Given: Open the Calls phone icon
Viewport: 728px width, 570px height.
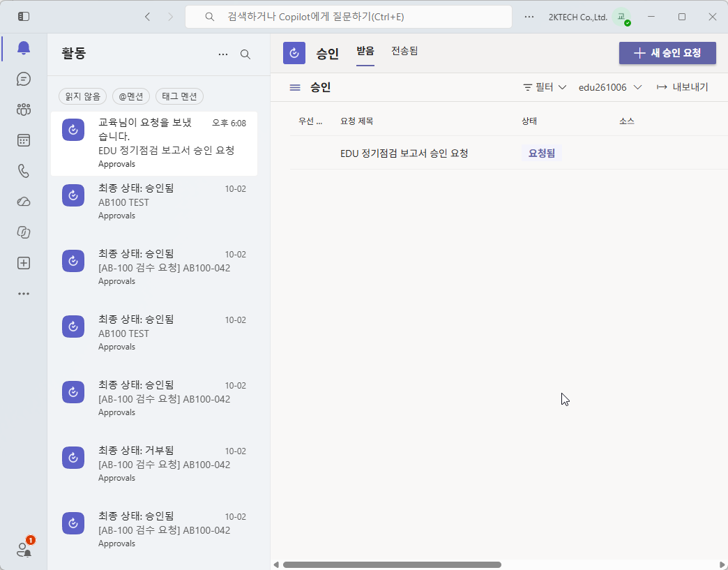Looking at the screenshot, I should click(x=24, y=171).
